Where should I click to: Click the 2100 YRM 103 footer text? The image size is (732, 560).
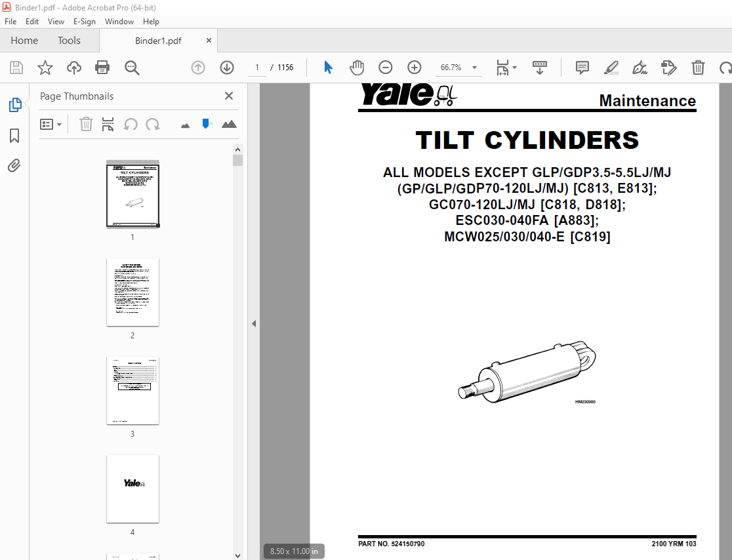tap(674, 544)
